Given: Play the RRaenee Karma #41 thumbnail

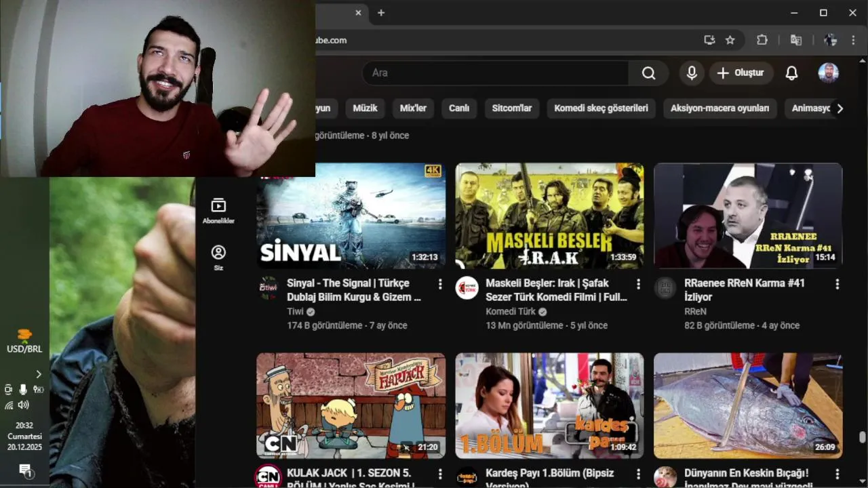Looking at the screenshot, I should click(x=748, y=216).
